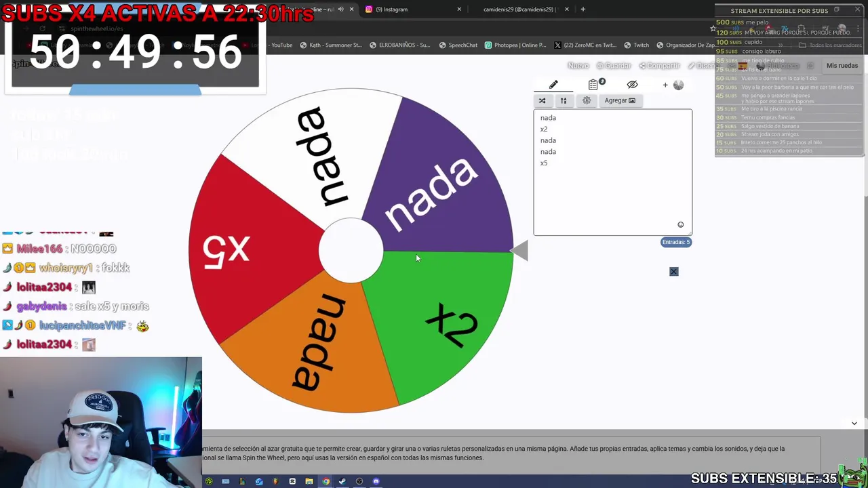
Task: Open the Organizador De Zap bookmark
Action: (x=685, y=45)
